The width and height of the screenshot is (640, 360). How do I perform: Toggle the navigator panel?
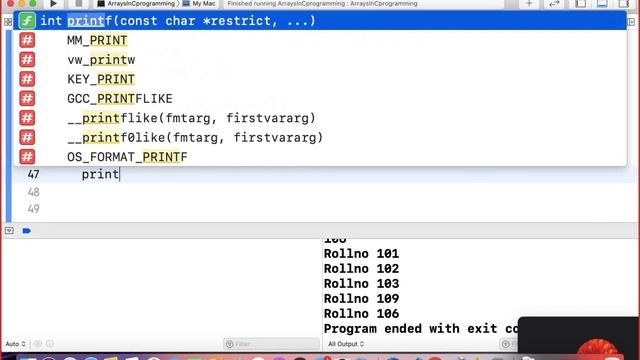coord(580,3)
